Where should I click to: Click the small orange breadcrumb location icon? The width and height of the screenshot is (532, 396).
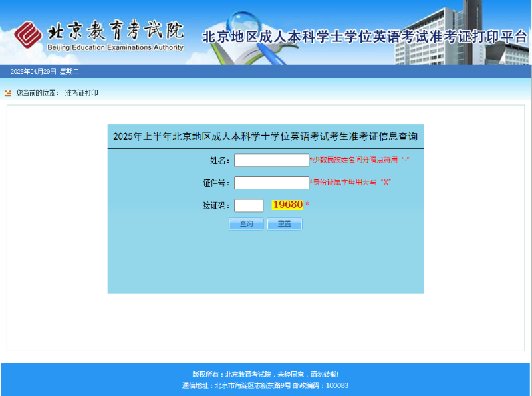8,93
